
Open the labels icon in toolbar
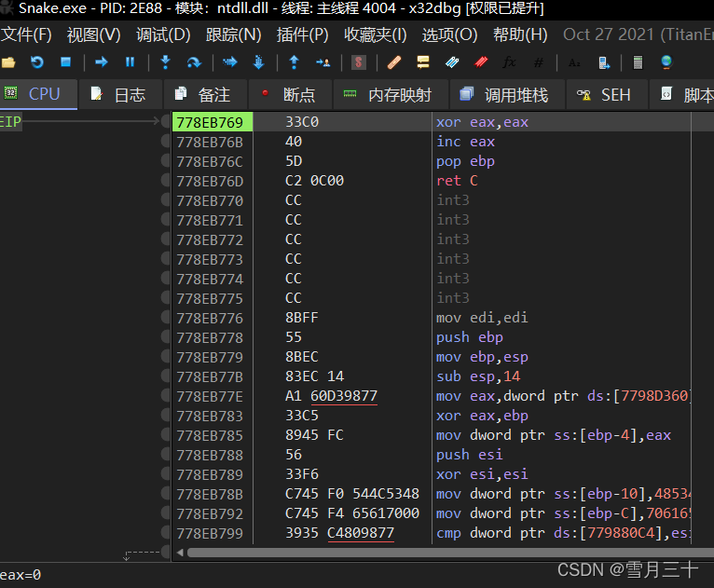[452, 62]
